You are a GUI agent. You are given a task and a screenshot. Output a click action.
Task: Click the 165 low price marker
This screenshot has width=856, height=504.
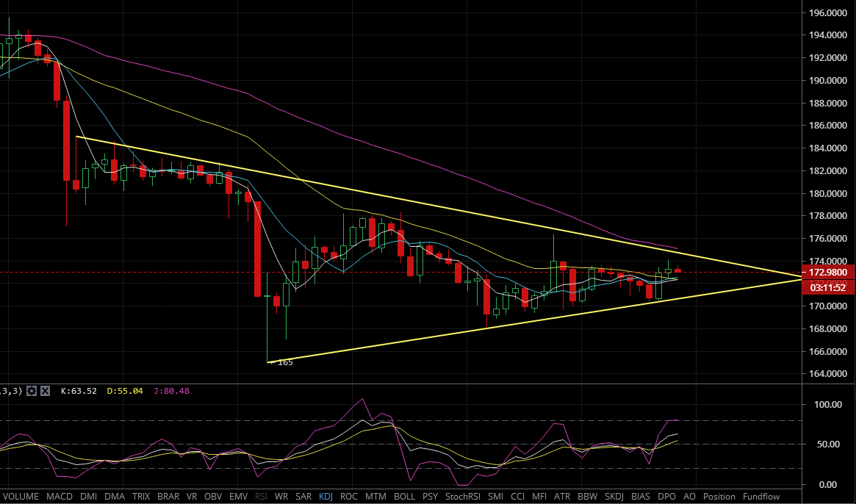point(283,362)
